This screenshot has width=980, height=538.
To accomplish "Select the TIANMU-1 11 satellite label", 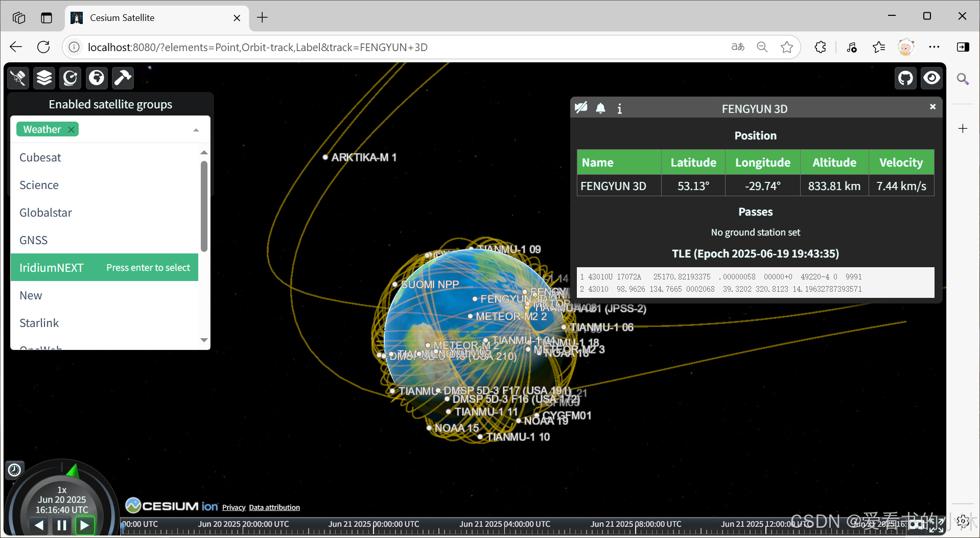I will [486, 412].
